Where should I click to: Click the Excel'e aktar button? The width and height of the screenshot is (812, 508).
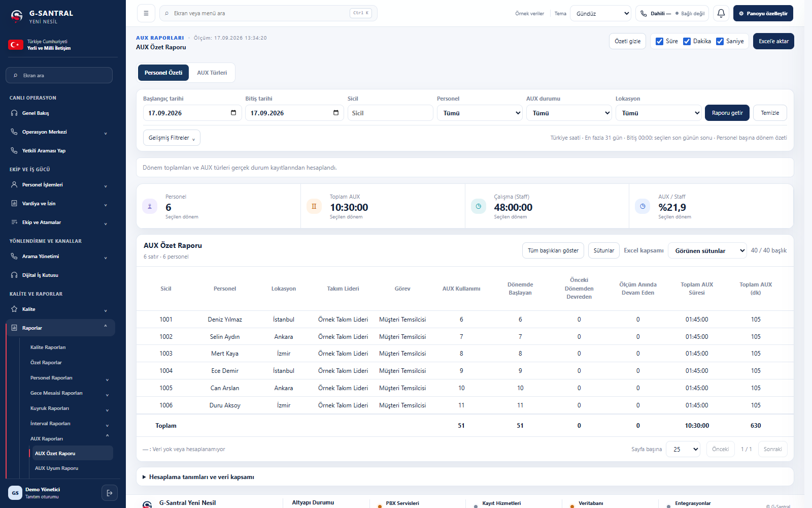click(x=774, y=41)
